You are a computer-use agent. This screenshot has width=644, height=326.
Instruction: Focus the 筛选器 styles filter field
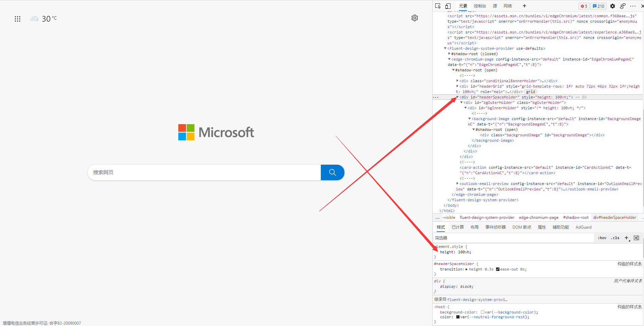[513, 238]
